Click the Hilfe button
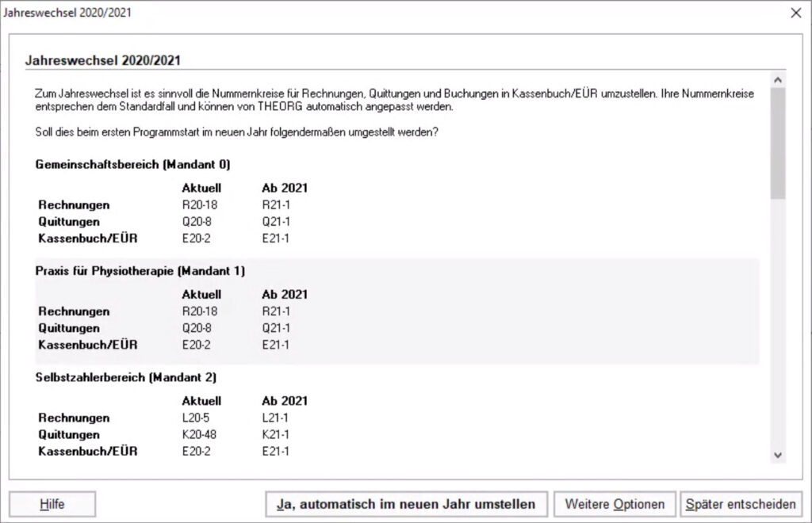The image size is (812, 523). tap(52, 504)
